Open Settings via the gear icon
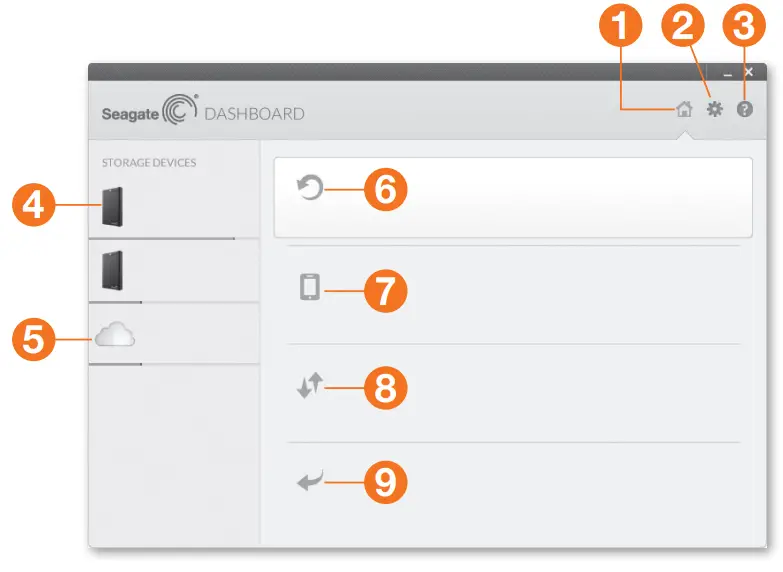 [715, 109]
